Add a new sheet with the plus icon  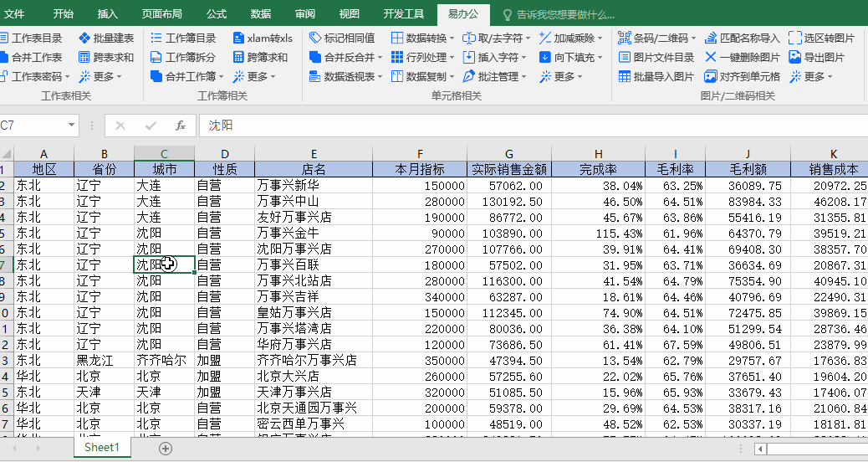166,449
